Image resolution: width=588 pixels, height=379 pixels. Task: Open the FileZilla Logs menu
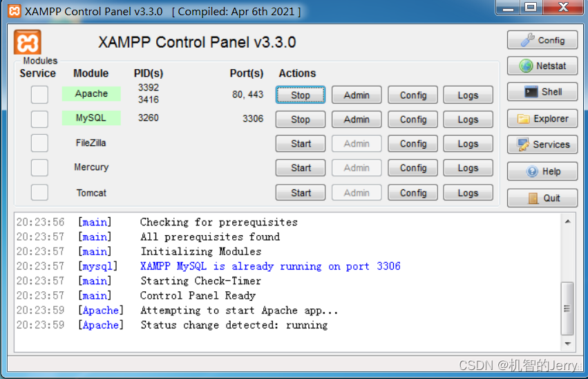468,144
